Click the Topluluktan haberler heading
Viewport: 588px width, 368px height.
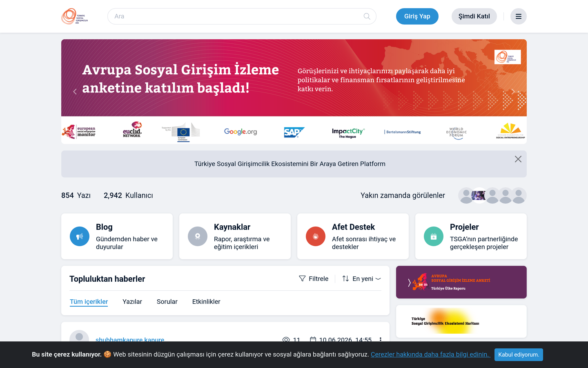point(107,279)
